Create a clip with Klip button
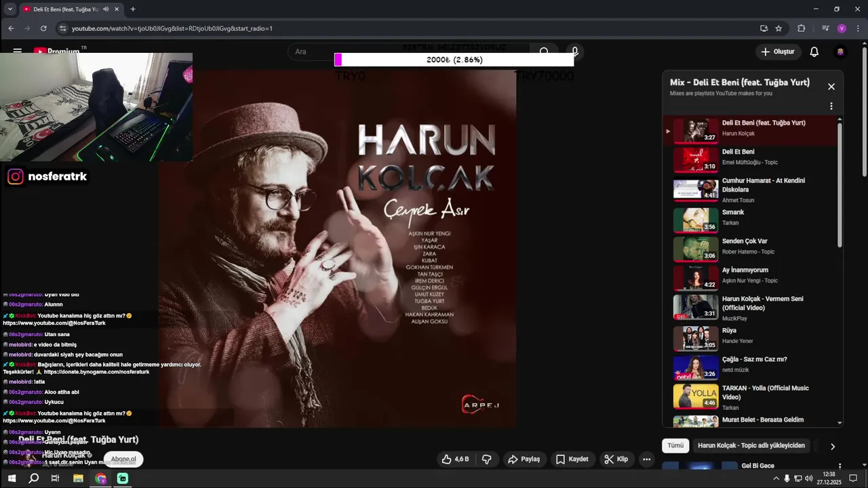Screen dimensions: 868x488 [x=616, y=459]
